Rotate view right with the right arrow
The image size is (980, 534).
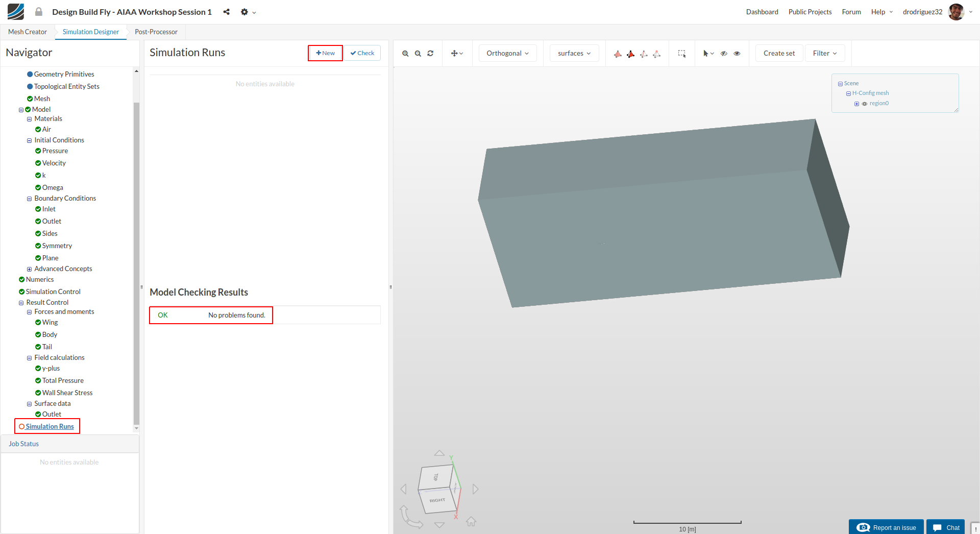coord(476,489)
